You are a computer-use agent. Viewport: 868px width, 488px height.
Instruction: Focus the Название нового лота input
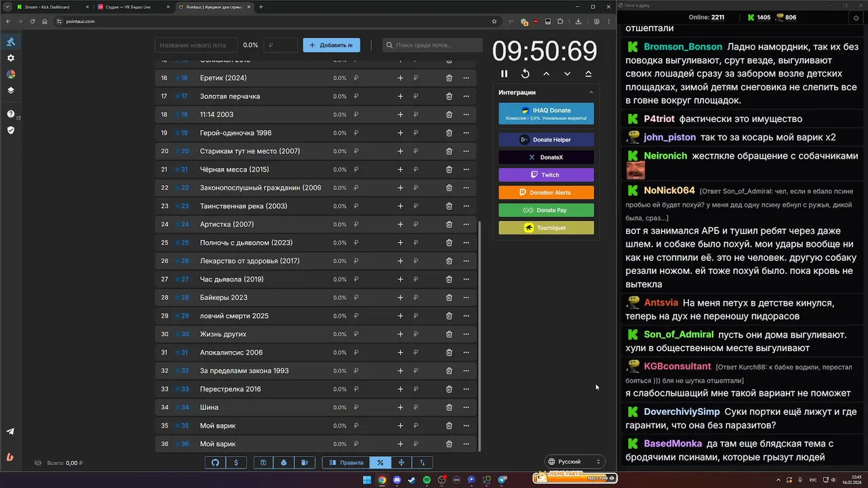197,45
